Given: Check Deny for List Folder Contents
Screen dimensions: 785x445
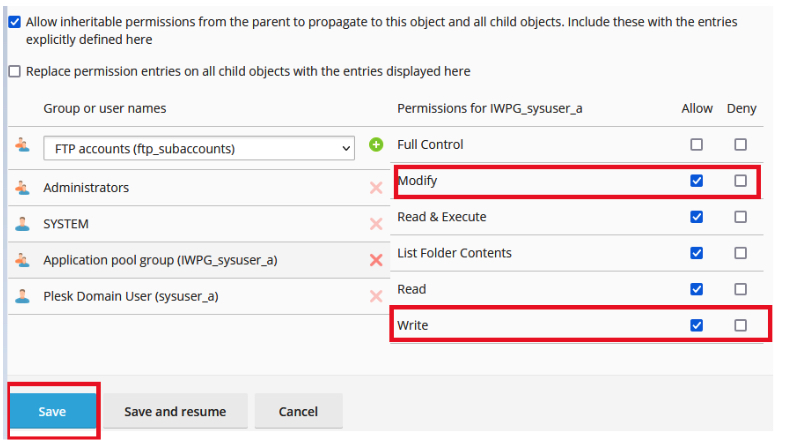Looking at the screenshot, I should [740, 253].
